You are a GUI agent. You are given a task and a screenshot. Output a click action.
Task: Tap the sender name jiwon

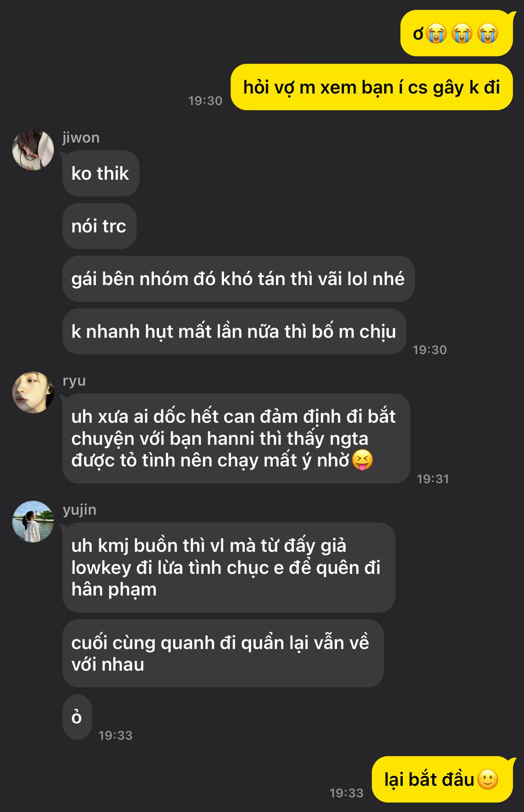81,137
